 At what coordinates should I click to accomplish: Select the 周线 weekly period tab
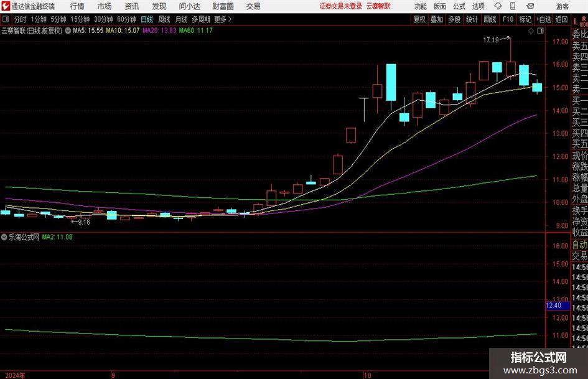[164, 19]
